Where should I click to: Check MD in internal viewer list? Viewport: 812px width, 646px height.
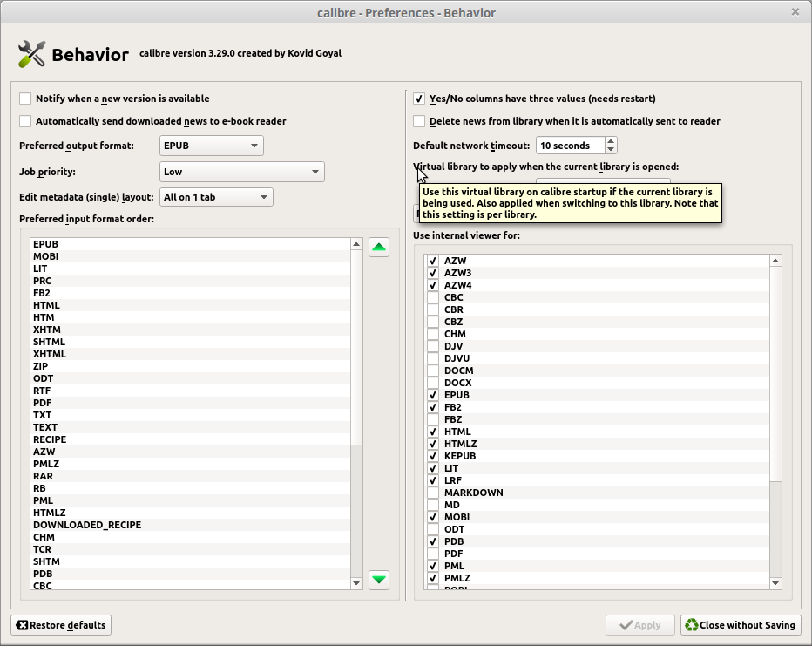point(433,505)
